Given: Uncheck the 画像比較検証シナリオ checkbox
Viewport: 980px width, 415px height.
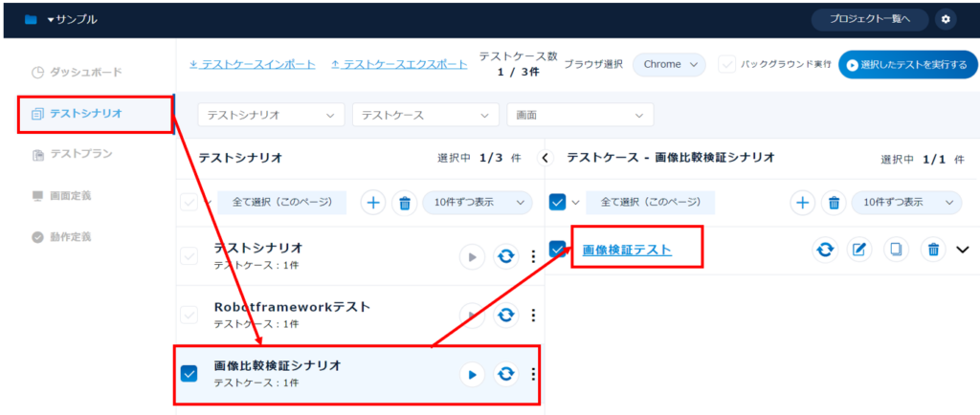Looking at the screenshot, I should pos(189,373).
